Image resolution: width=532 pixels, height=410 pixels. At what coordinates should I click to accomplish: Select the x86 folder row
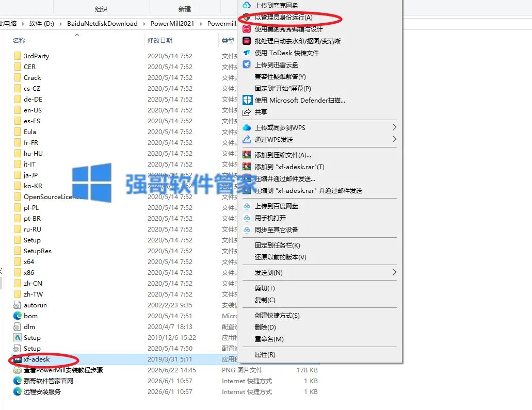tap(125, 273)
